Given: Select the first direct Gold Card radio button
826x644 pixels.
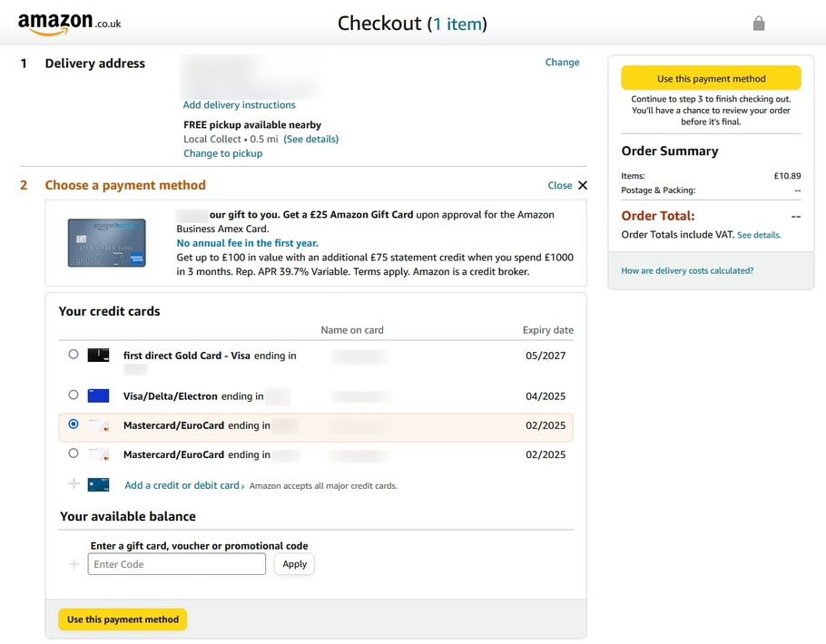Looking at the screenshot, I should (x=74, y=355).
